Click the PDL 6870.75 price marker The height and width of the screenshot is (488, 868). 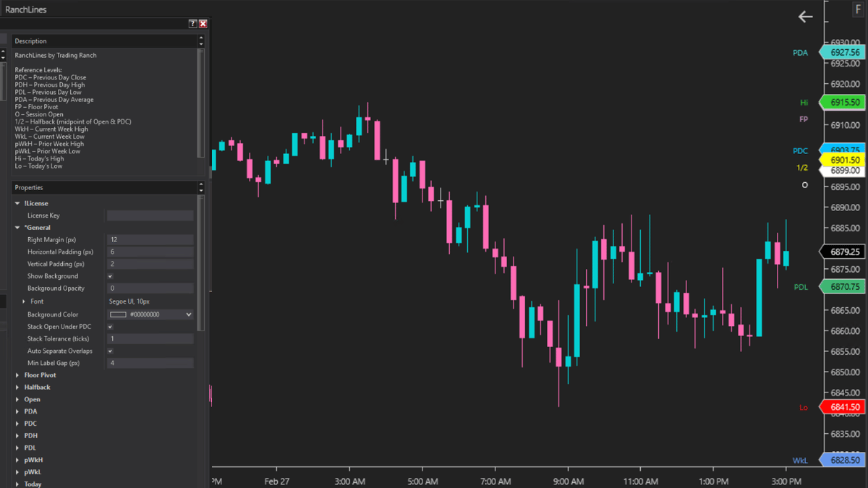coord(844,287)
